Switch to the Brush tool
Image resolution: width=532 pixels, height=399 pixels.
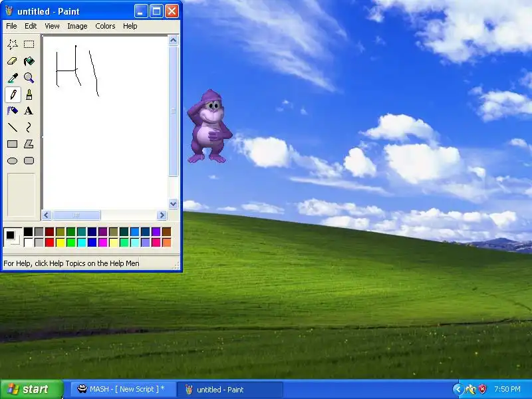[29, 94]
